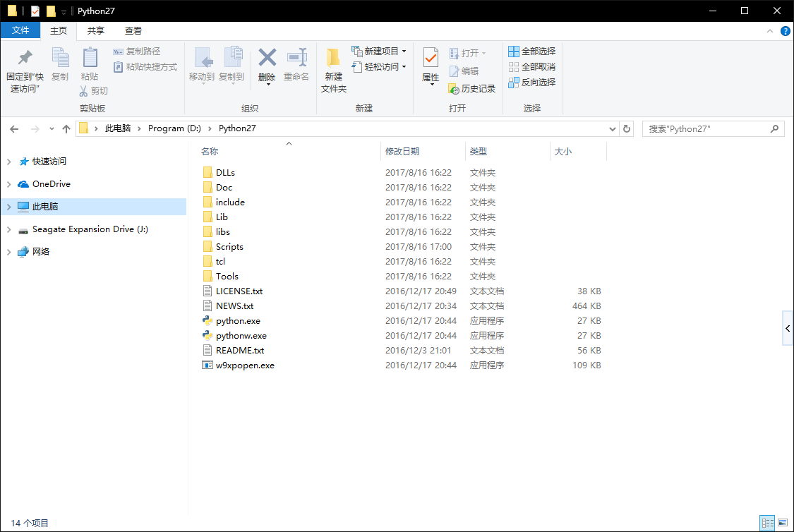Create a new folder
This screenshot has height=532, width=794.
point(333,71)
